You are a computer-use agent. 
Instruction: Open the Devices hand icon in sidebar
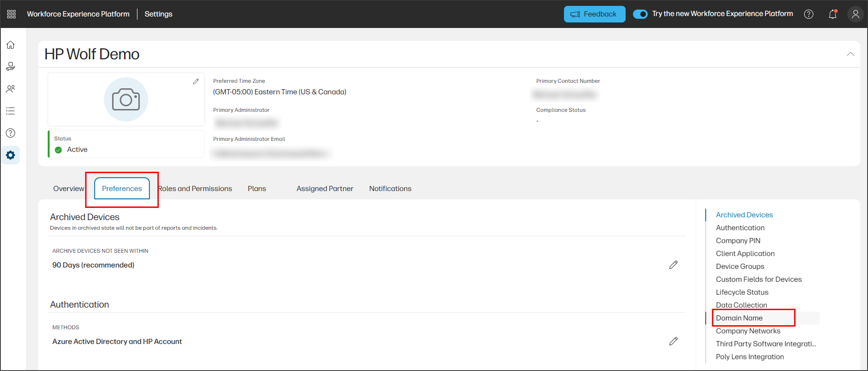[11, 66]
